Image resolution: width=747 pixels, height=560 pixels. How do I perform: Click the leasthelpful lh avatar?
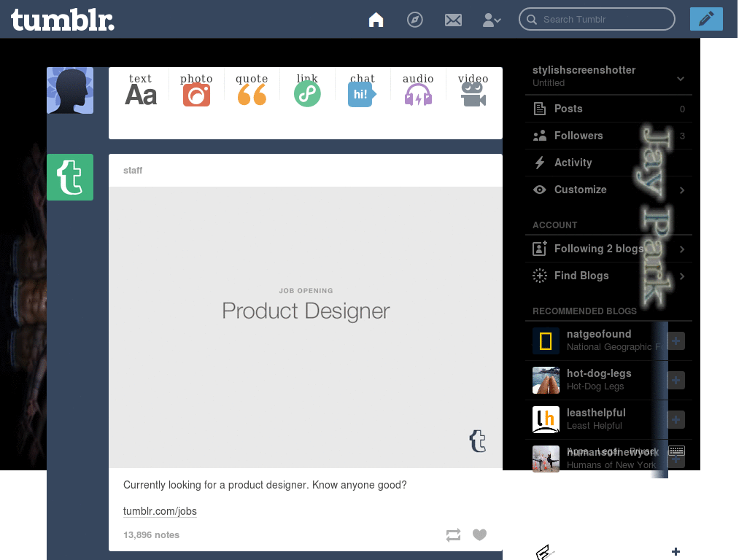pyautogui.click(x=546, y=419)
